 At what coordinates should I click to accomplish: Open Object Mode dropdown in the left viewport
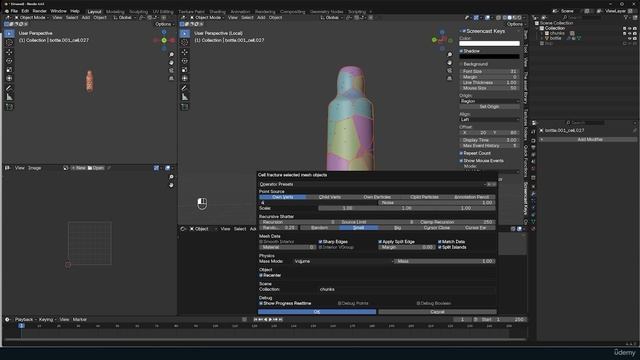31,18
